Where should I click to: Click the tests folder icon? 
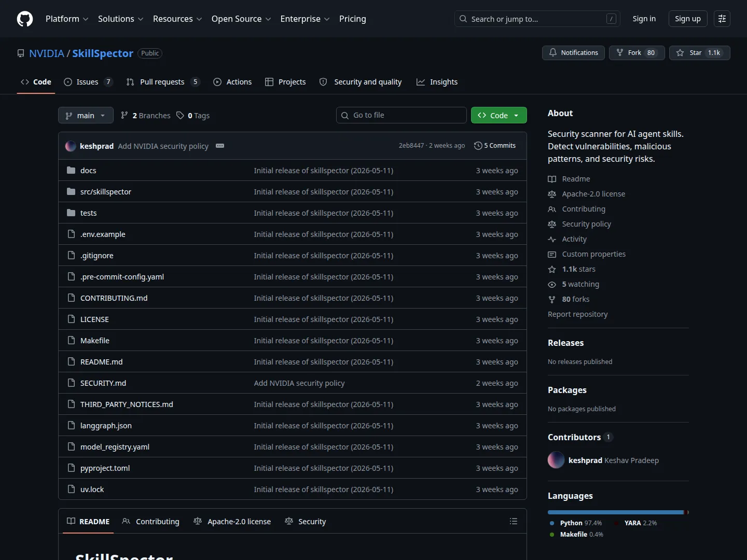click(71, 213)
